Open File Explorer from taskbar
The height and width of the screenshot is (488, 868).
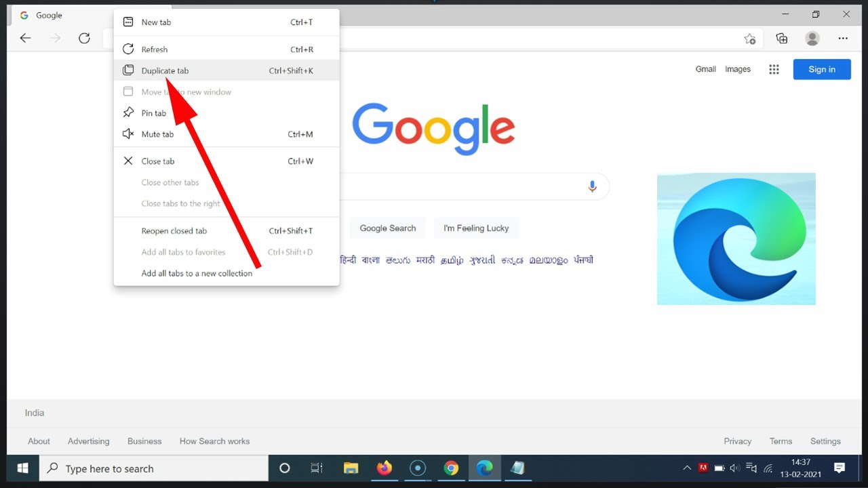[x=351, y=468]
